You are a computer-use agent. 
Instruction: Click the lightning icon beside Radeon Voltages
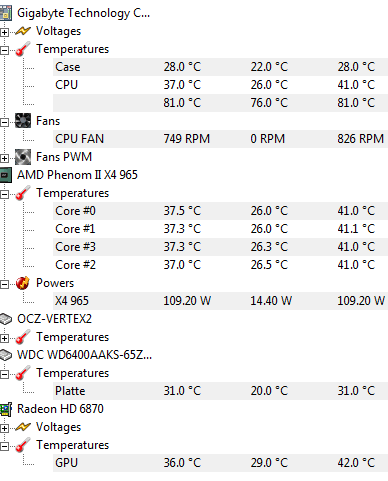click(x=23, y=427)
